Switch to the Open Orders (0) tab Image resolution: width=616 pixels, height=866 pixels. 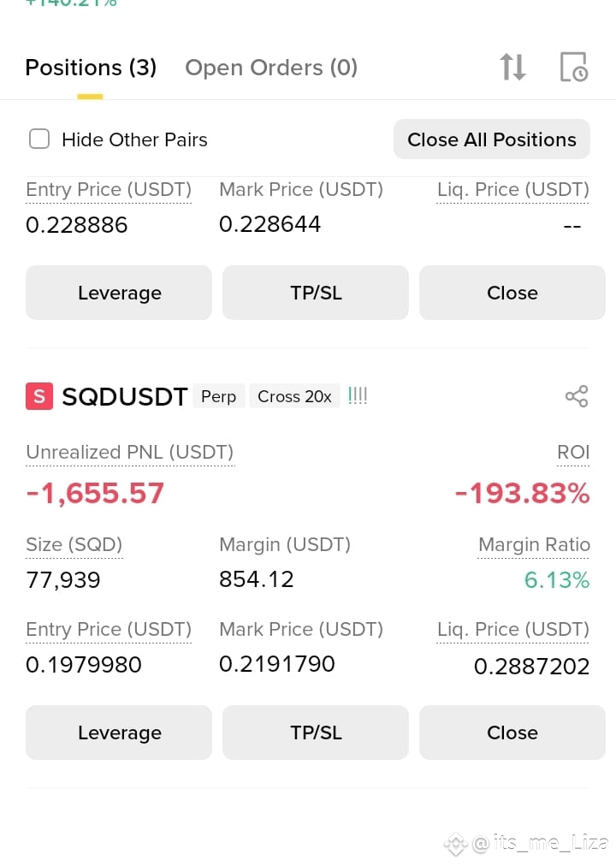click(271, 68)
